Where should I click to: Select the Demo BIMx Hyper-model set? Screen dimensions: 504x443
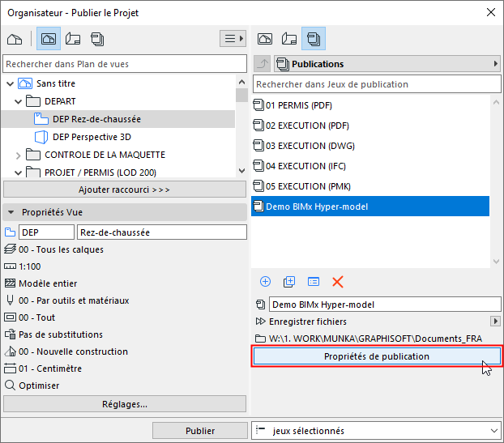point(370,207)
